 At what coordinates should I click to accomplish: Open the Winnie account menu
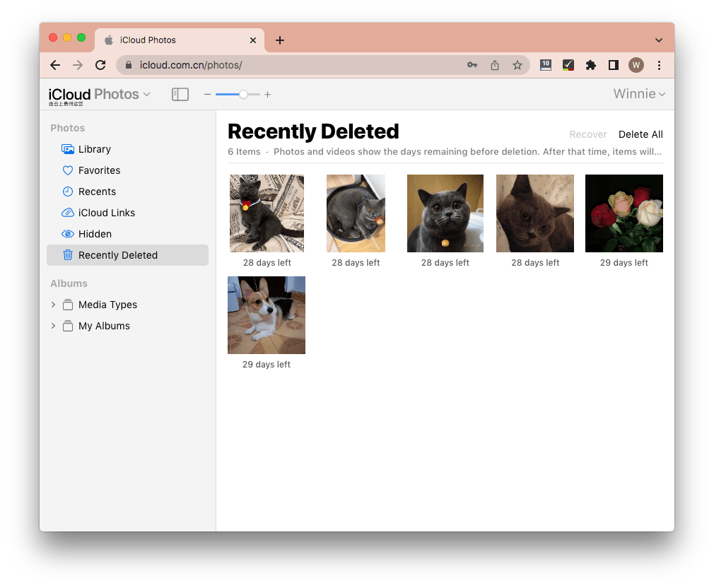tap(640, 93)
